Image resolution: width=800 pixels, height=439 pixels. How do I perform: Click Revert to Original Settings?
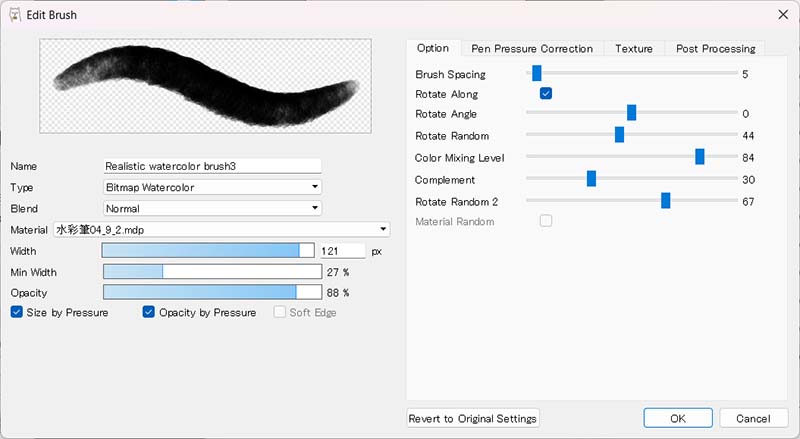tap(473, 419)
